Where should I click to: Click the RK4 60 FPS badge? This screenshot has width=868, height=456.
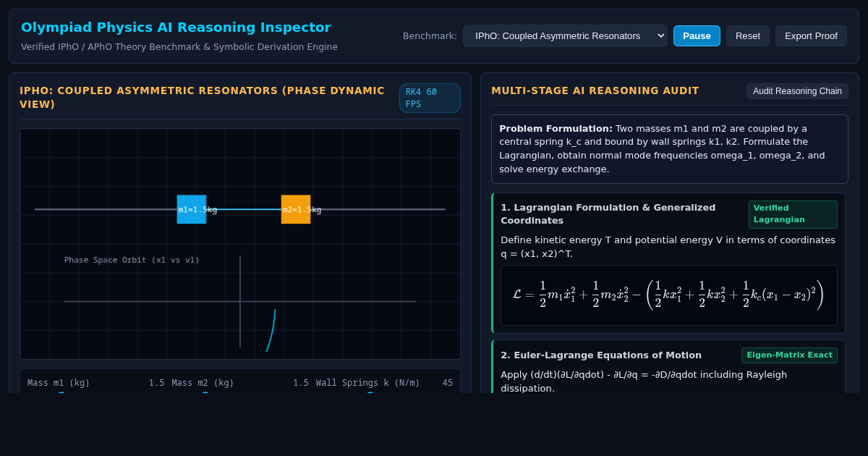(x=430, y=98)
